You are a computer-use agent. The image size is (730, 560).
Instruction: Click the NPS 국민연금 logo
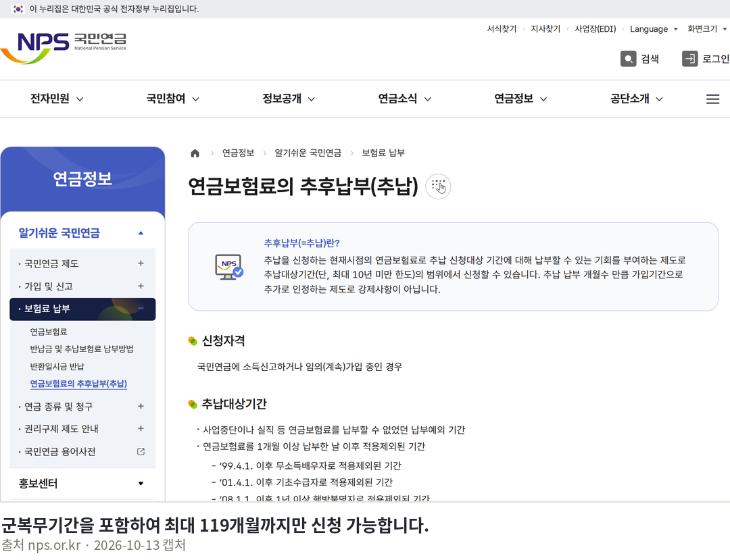coord(64,48)
